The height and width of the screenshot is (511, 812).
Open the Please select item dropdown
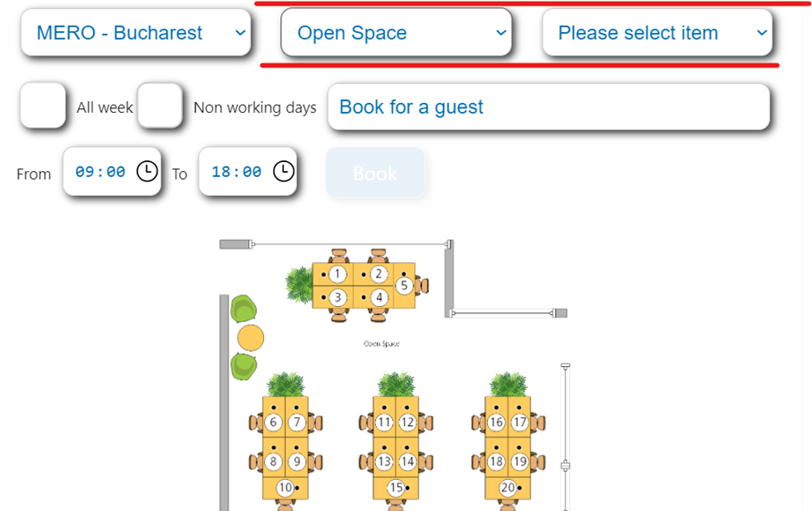click(x=657, y=33)
